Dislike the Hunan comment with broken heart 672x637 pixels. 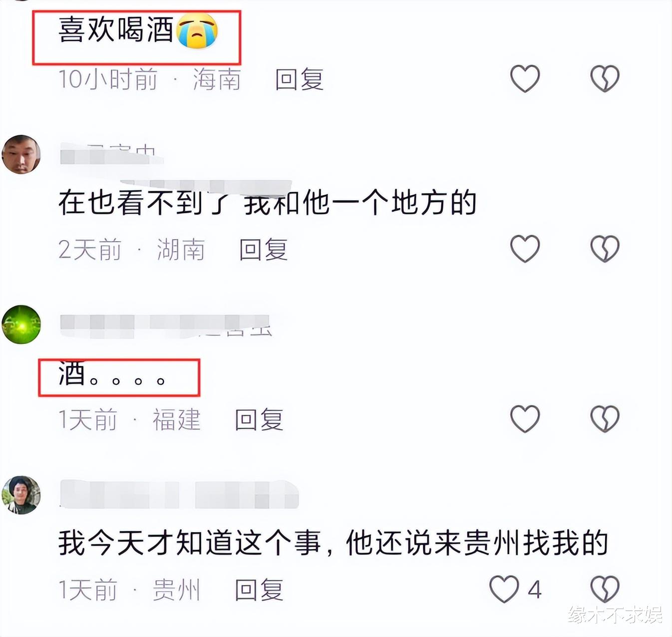pyautogui.click(x=605, y=249)
